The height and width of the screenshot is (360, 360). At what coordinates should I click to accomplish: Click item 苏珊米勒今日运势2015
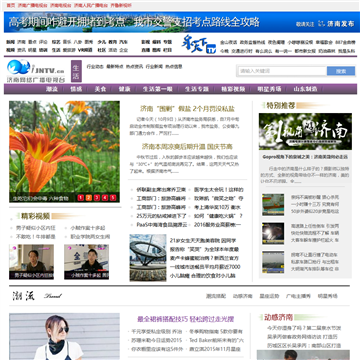tap(157, 340)
